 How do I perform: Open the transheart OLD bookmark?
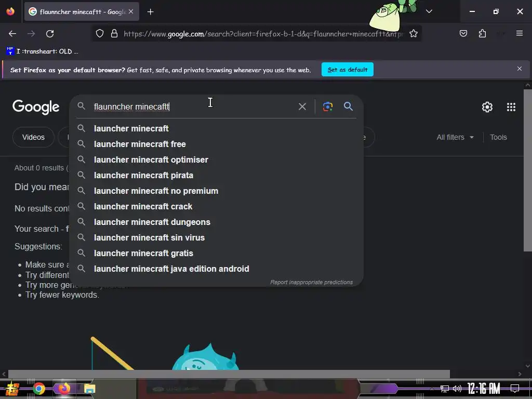42,51
